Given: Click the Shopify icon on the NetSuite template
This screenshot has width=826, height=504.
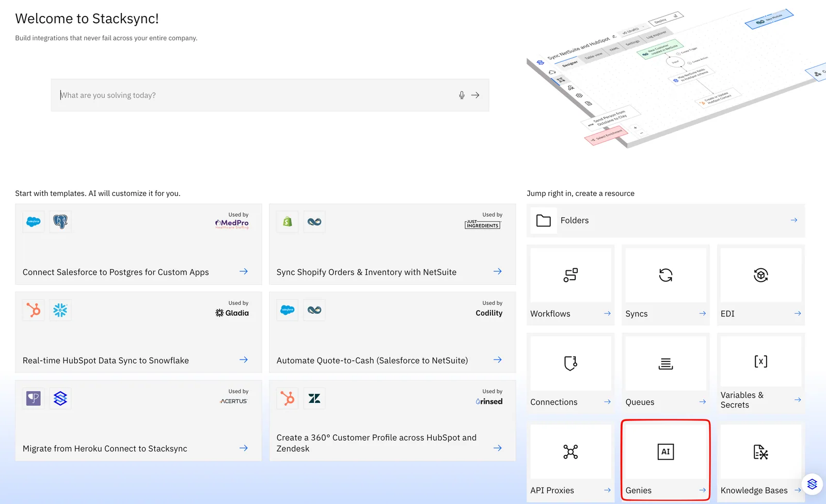Looking at the screenshot, I should 288,222.
